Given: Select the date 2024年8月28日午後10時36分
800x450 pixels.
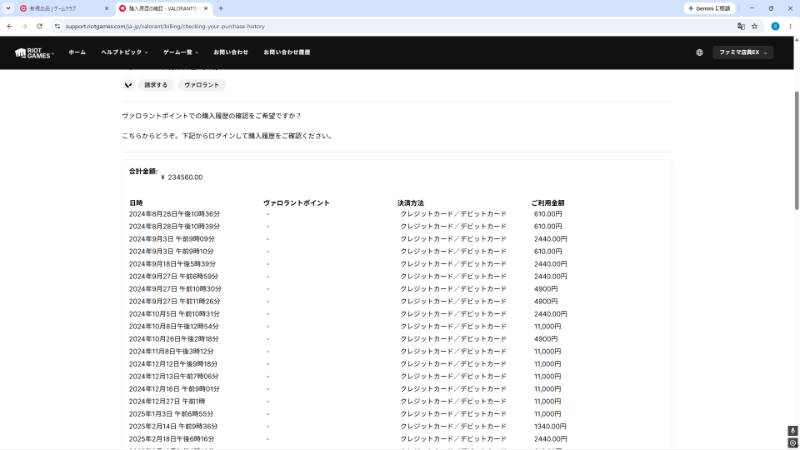Looking at the screenshot, I should click(x=174, y=214).
